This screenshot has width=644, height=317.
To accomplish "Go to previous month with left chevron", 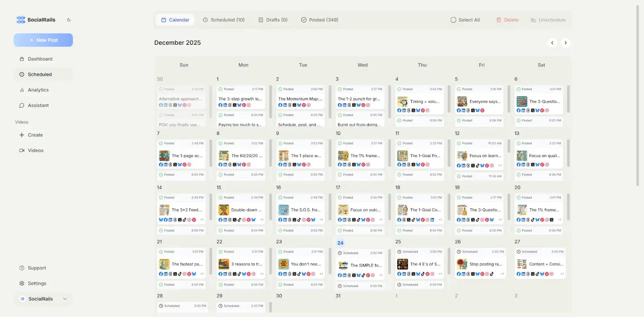I will (552, 43).
